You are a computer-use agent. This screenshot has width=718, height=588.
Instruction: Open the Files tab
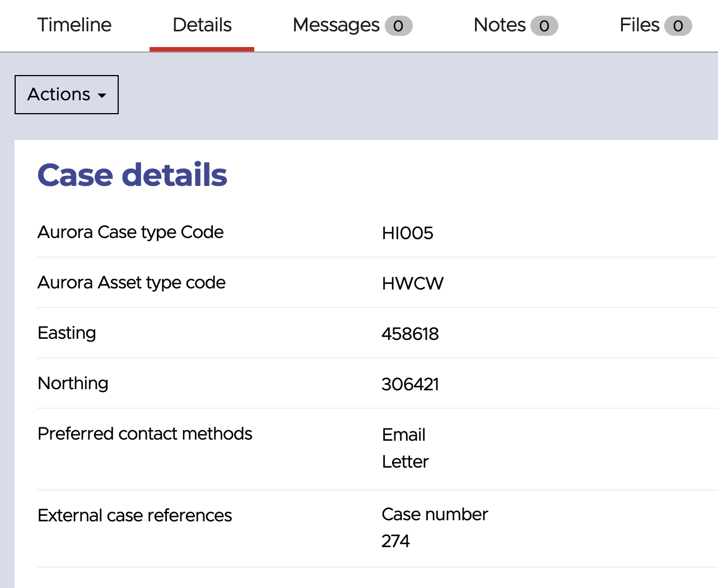point(638,25)
